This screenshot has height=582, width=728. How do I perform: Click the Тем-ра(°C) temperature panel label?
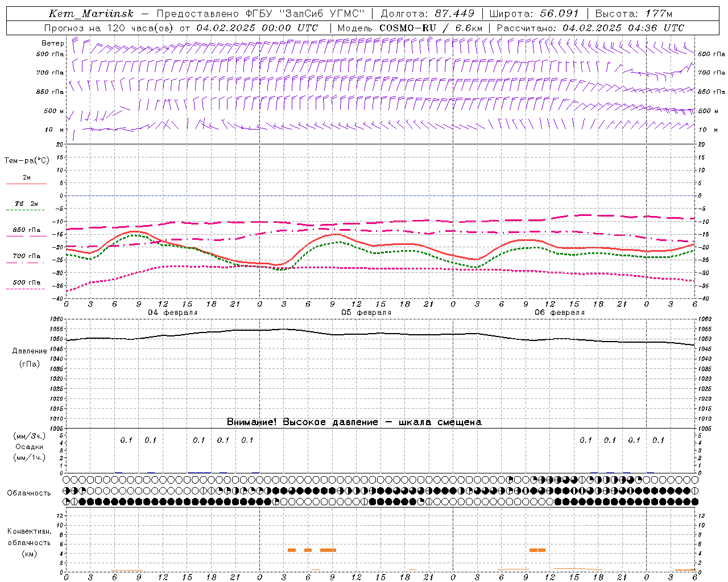27,161
